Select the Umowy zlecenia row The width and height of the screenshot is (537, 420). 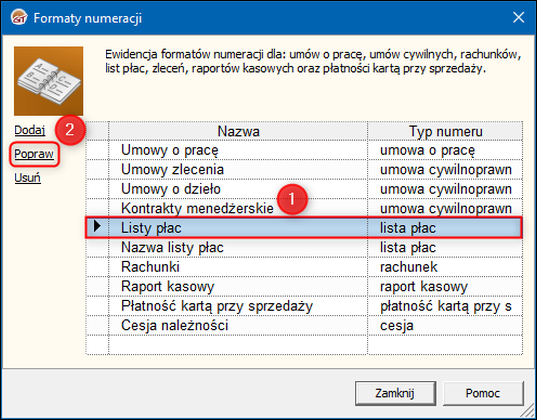tap(304, 170)
